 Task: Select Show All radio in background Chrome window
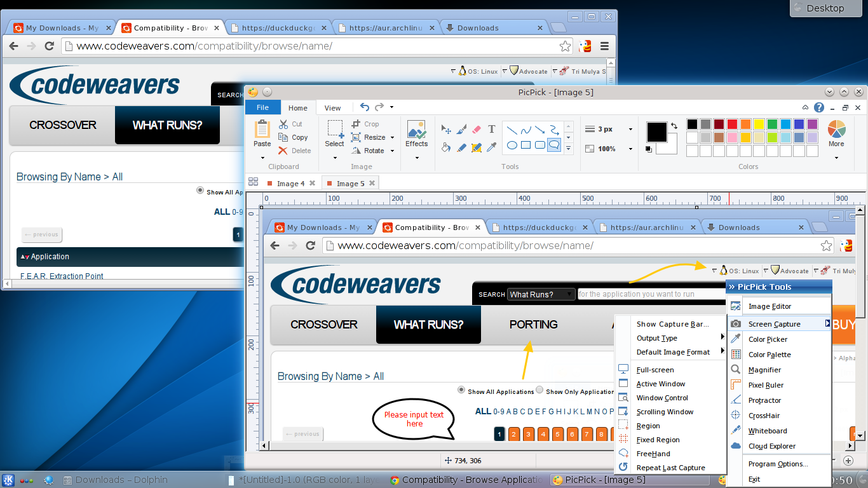(200, 191)
